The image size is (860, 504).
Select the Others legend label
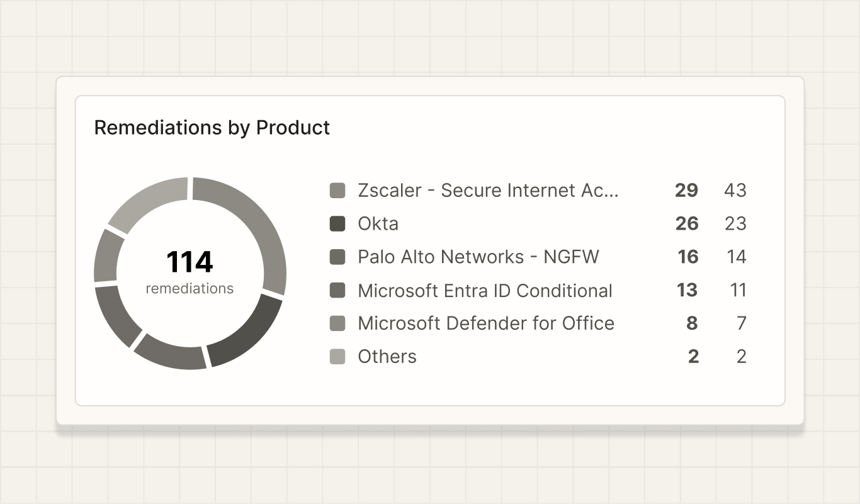[x=387, y=357]
